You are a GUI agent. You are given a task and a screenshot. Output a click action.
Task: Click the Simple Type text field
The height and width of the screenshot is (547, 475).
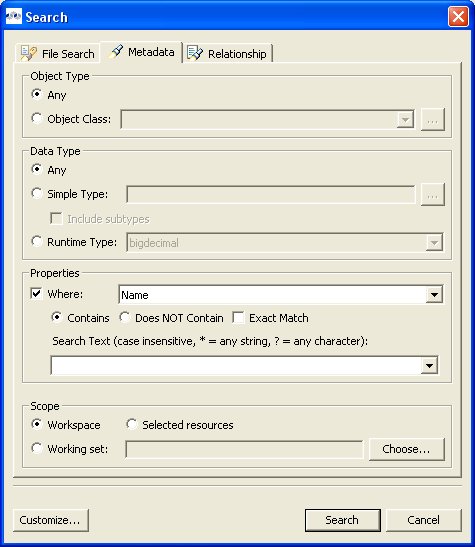click(x=271, y=194)
